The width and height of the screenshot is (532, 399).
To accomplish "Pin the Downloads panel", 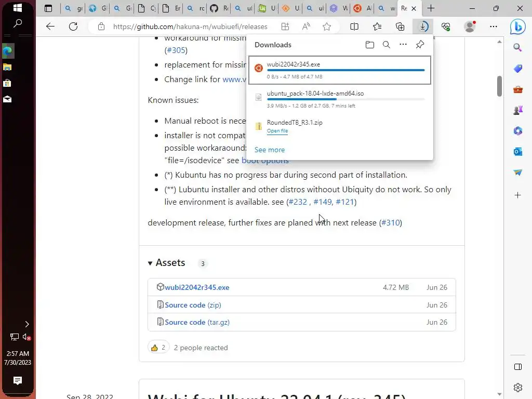I will coord(420,45).
